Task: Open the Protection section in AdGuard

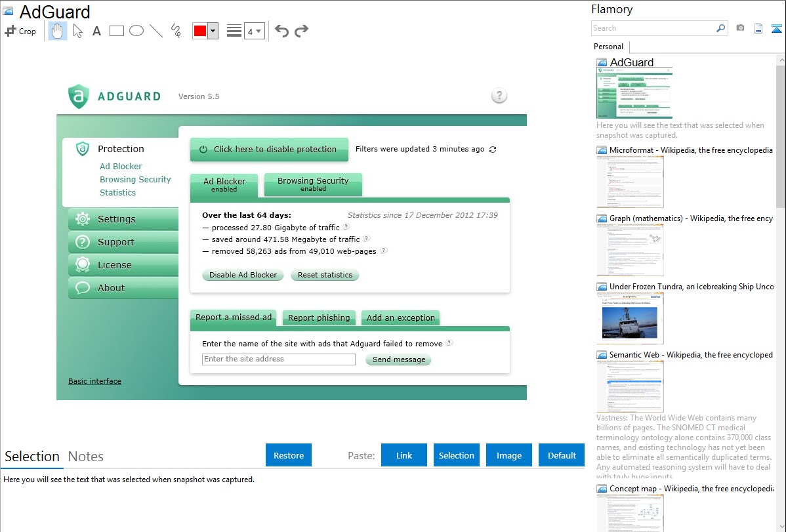Action: [121, 149]
